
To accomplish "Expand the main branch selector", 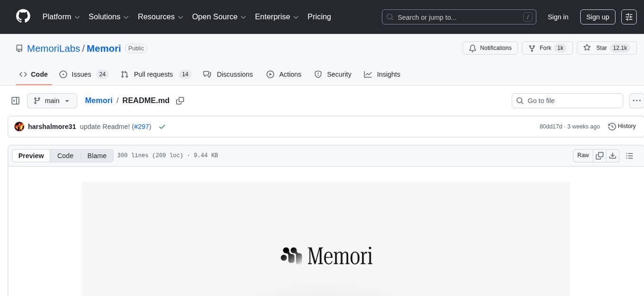I will point(52,100).
